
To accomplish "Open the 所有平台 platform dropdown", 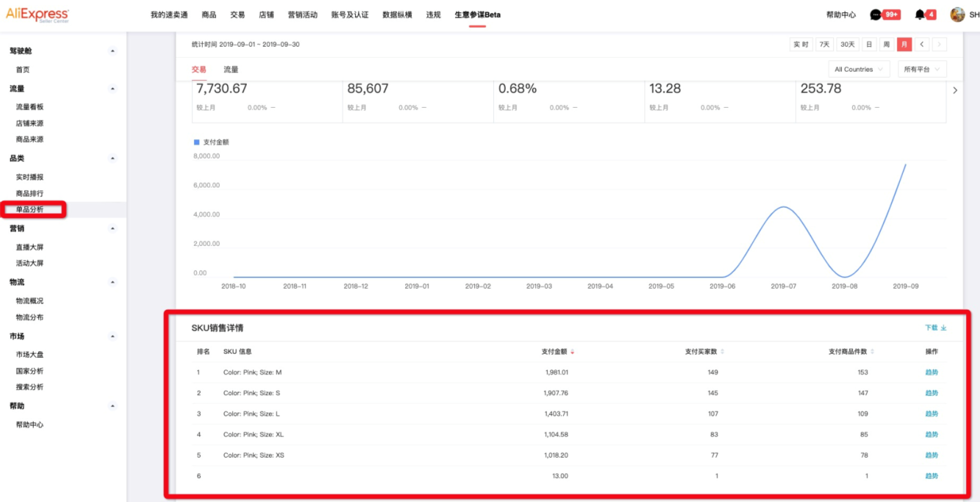I will point(922,69).
